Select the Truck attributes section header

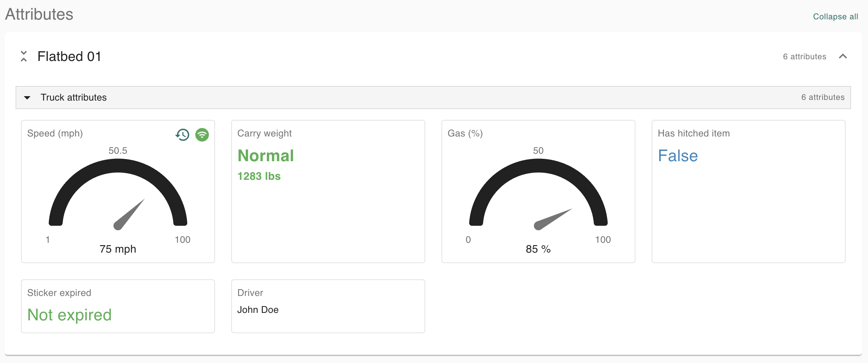coord(74,98)
